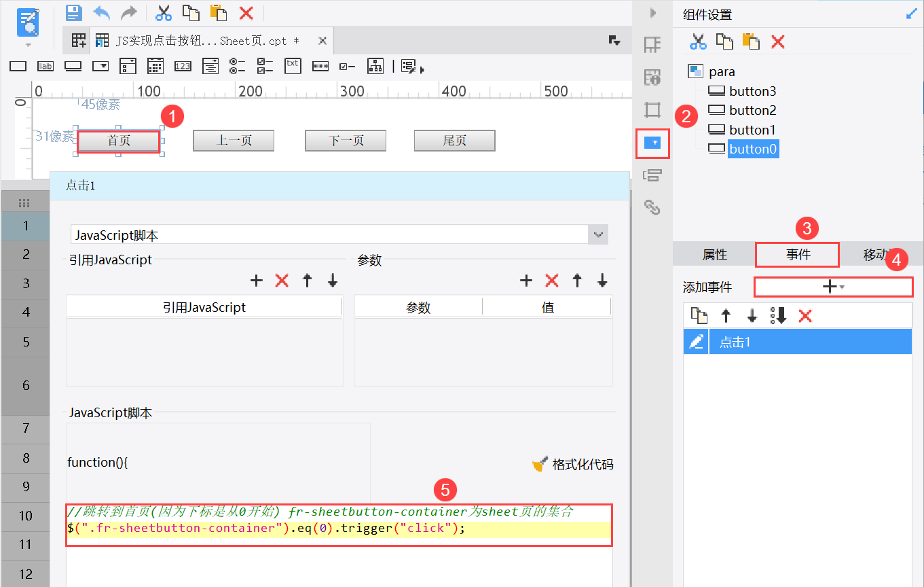Image resolution: width=924 pixels, height=587 pixels.
Task: Click into the JavaScript code line with trigger("click")
Action: (339, 529)
